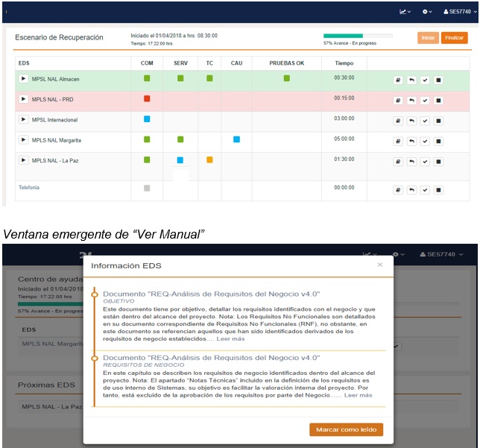Start MPSL NAL Almacen with play icon

[23, 78]
